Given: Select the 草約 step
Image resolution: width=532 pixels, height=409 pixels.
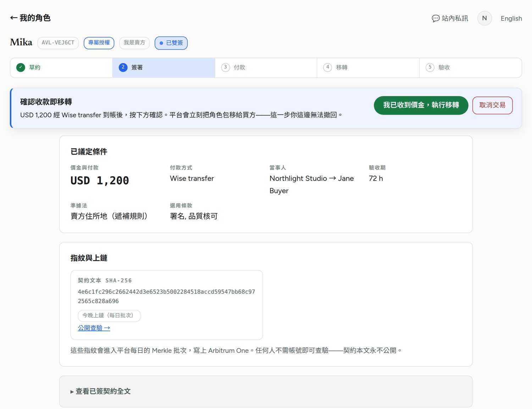Looking at the screenshot, I should click(61, 67).
